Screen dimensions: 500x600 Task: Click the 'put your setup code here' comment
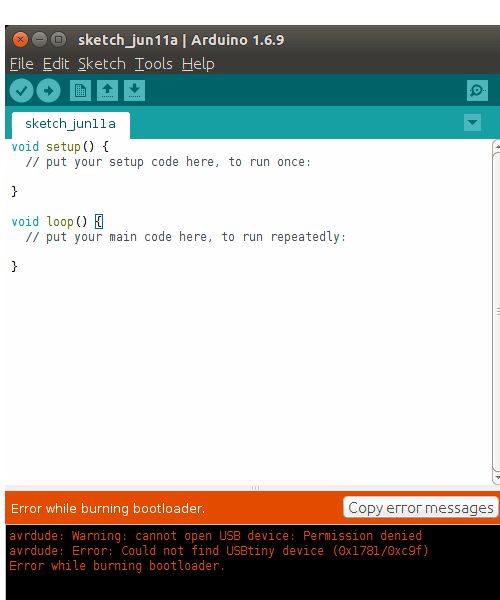(168, 162)
